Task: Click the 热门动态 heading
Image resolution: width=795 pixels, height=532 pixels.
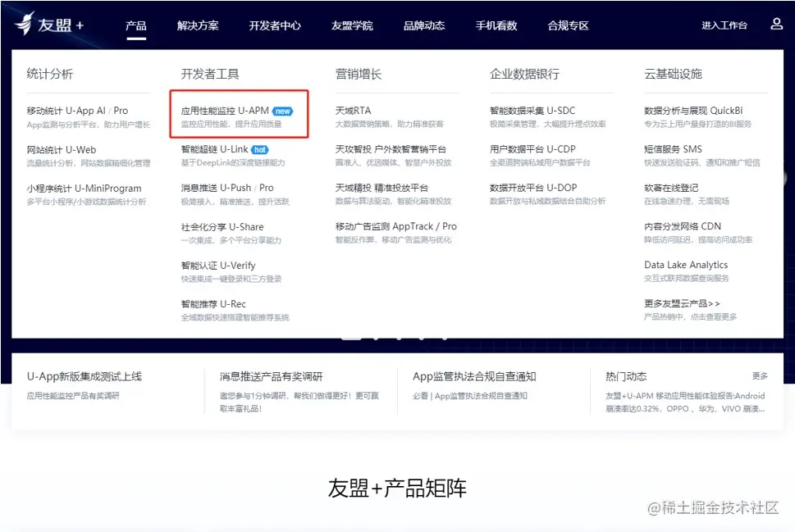Action: pos(626,376)
